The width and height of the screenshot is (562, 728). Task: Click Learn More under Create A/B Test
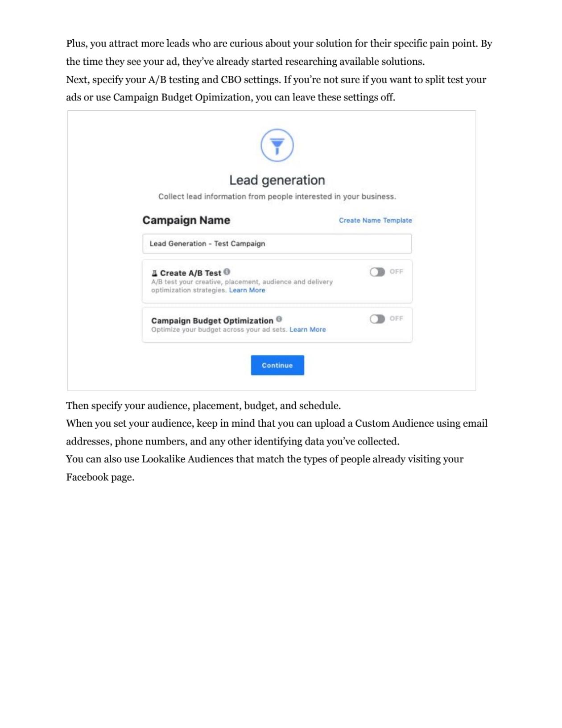click(247, 290)
